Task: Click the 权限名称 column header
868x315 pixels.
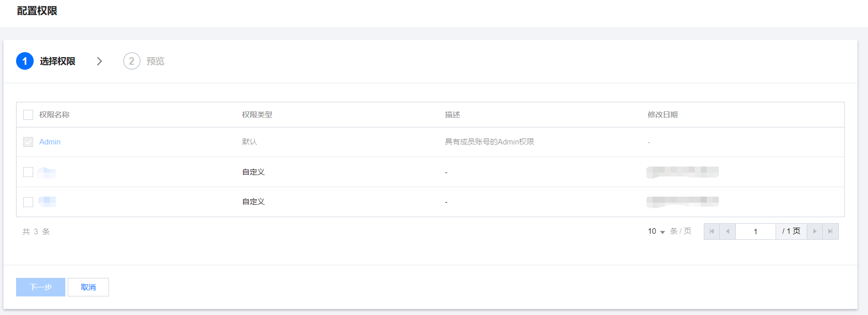Action: tap(54, 115)
